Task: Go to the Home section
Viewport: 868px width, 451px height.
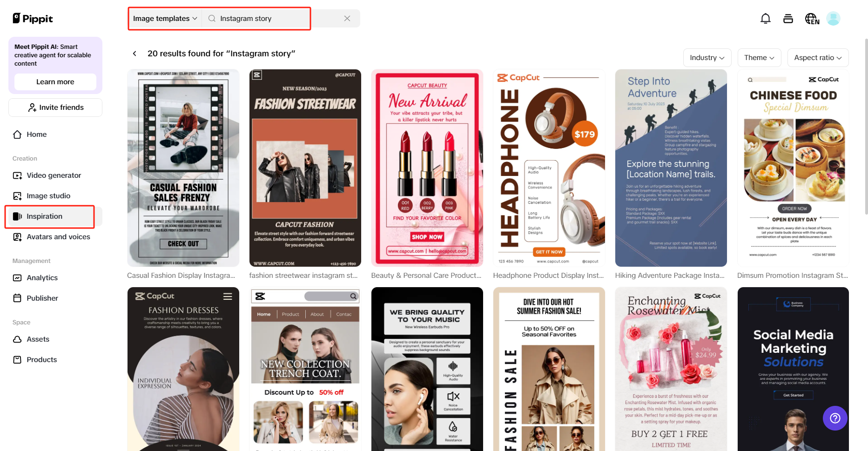Action: coord(36,134)
